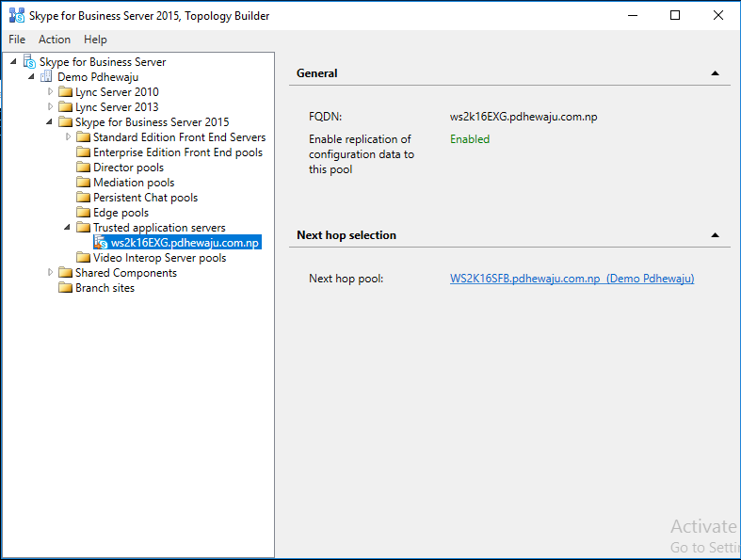Open the WS2K16SFB.pdhewaju.com.np next hop link
Viewport: 741px width, 560px height.
pyautogui.click(x=572, y=279)
